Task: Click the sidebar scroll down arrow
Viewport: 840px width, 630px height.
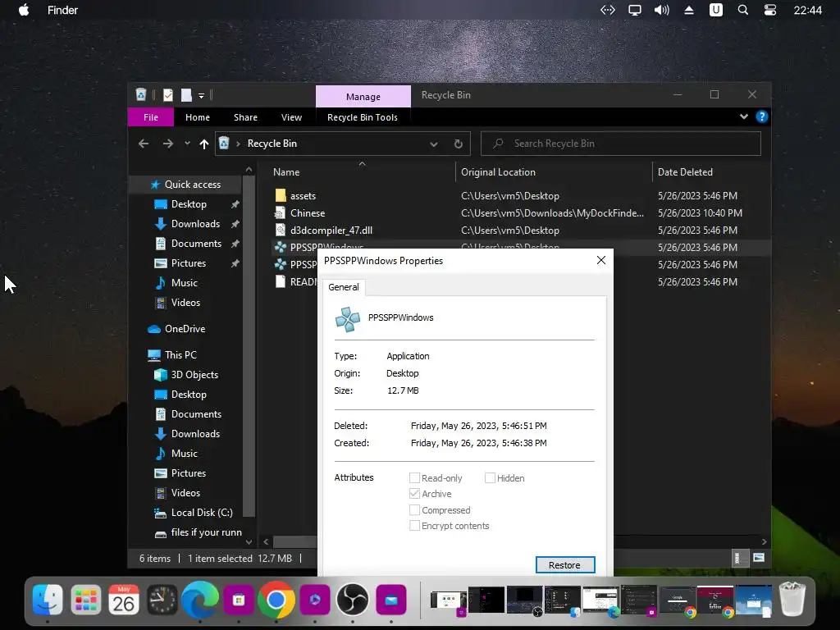Action: [249, 541]
